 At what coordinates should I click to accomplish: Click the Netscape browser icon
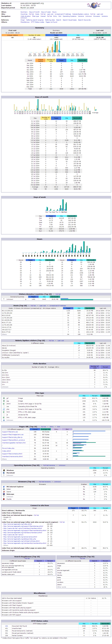4,494
